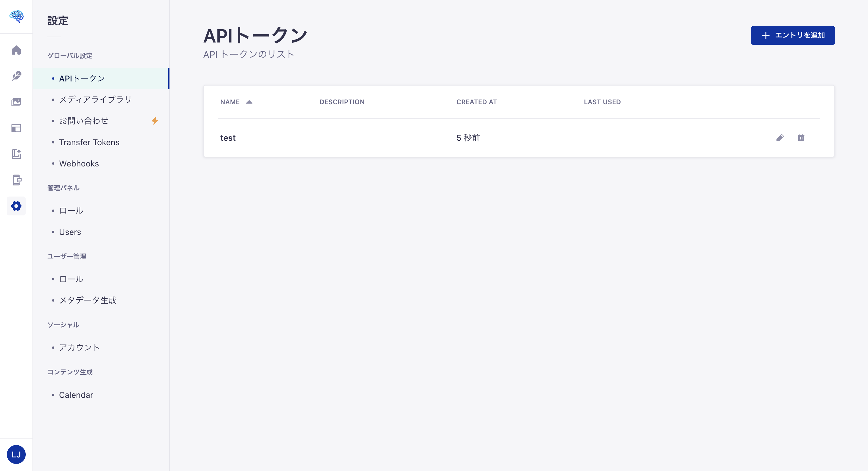
Task: Delete the test token using trash icon
Action: [x=802, y=138]
